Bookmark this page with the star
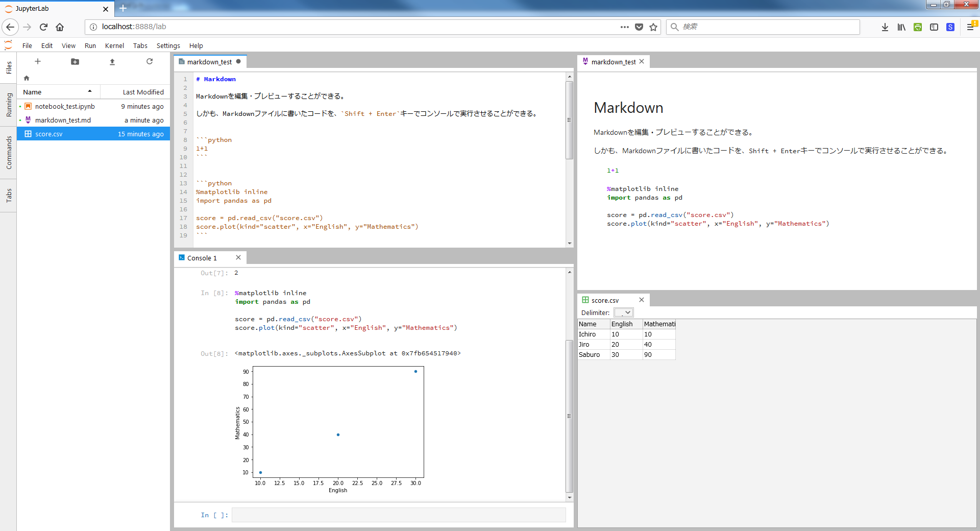 point(653,27)
